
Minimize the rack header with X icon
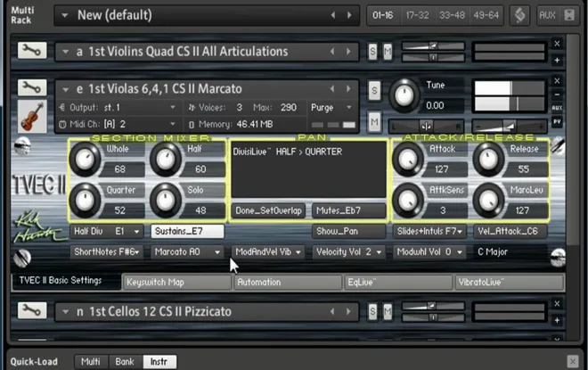click(569, 15)
